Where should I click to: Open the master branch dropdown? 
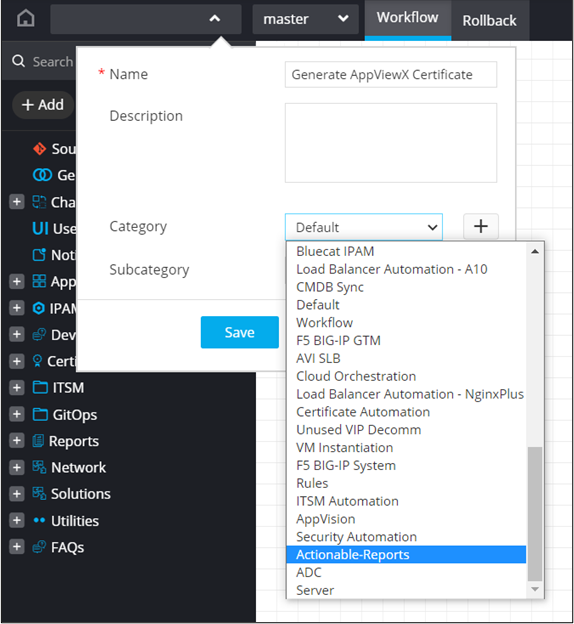(x=305, y=19)
